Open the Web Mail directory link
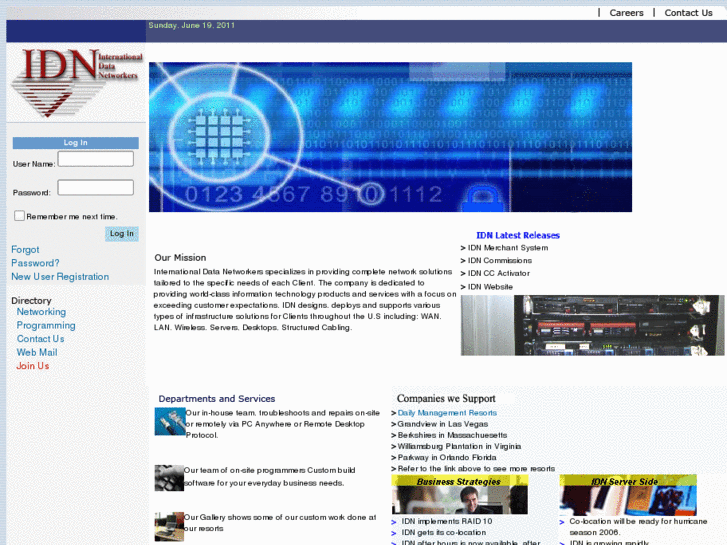The height and width of the screenshot is (545, 727). 37,353
